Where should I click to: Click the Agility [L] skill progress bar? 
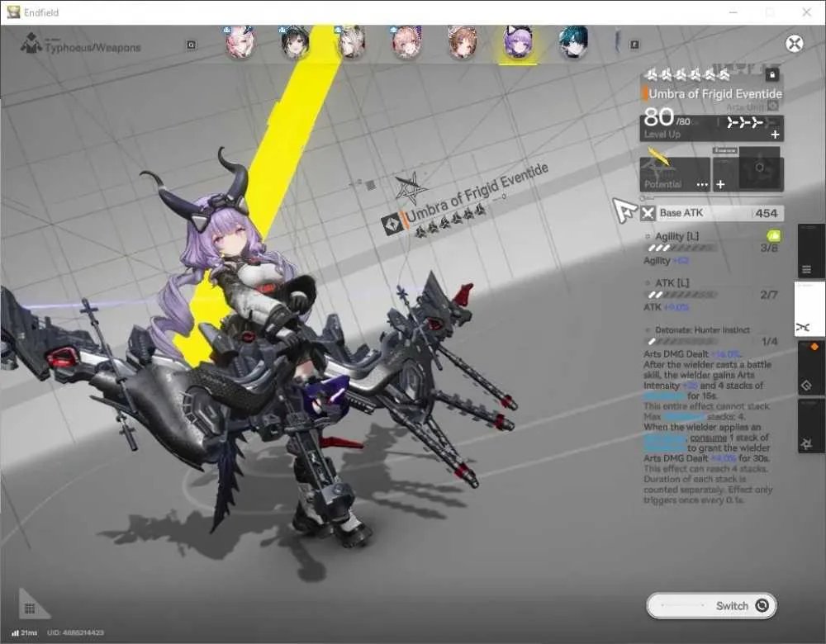click(x=681, y=248)
